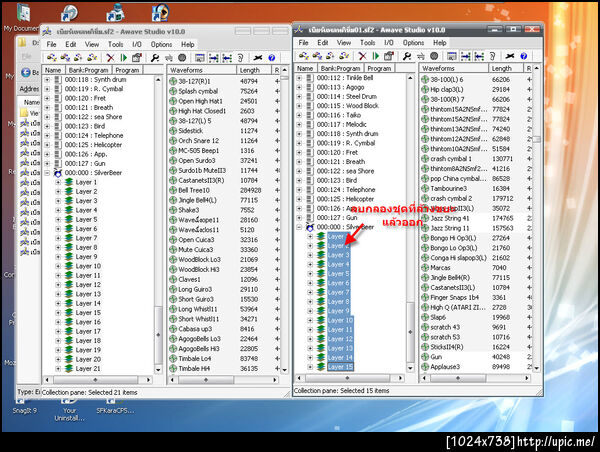Click the first instrument icon in left Awave toolbar
Image resolution: width=600 pixels, height=452 pixels.
[x=52, y=58]
